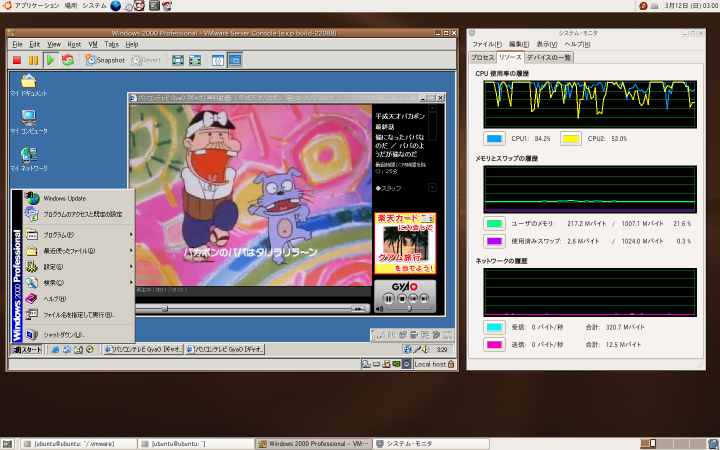Viewport: 720px width, 450px height.
Task: Open ヘルプ(H) in the Start menu
Action: coord(79,299)
